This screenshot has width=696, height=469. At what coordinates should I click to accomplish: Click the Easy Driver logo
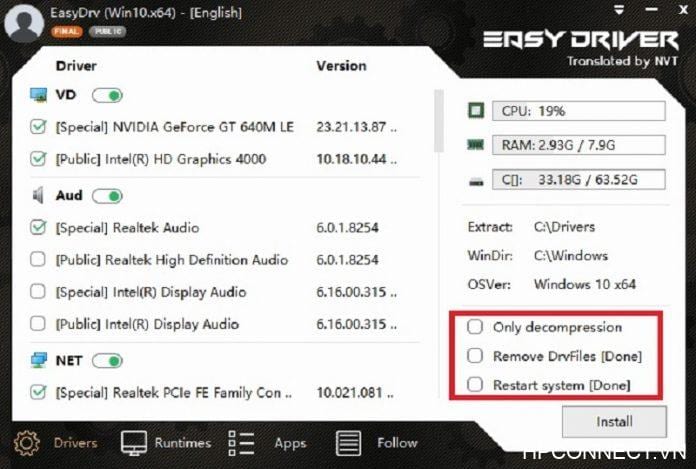[x=581, y=40]
